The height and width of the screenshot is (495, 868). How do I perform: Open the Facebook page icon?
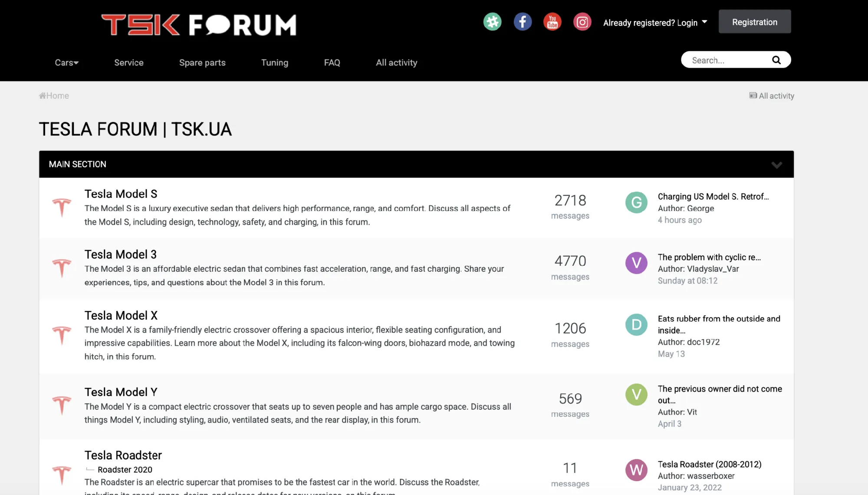[523, 22]
